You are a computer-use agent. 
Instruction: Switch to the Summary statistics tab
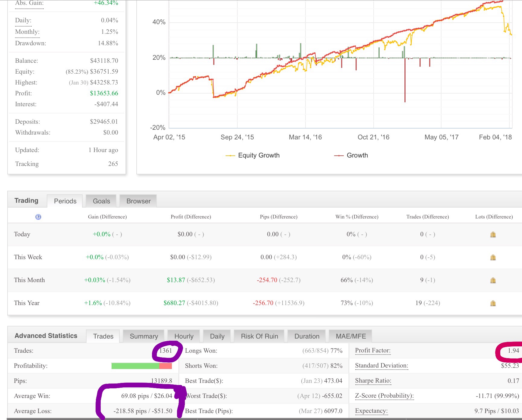pos(144,336)
